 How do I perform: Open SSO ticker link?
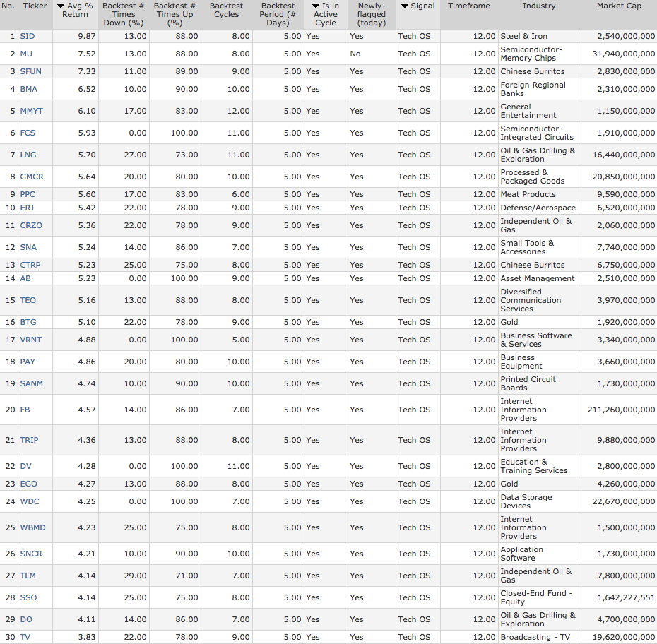point(28,597)
